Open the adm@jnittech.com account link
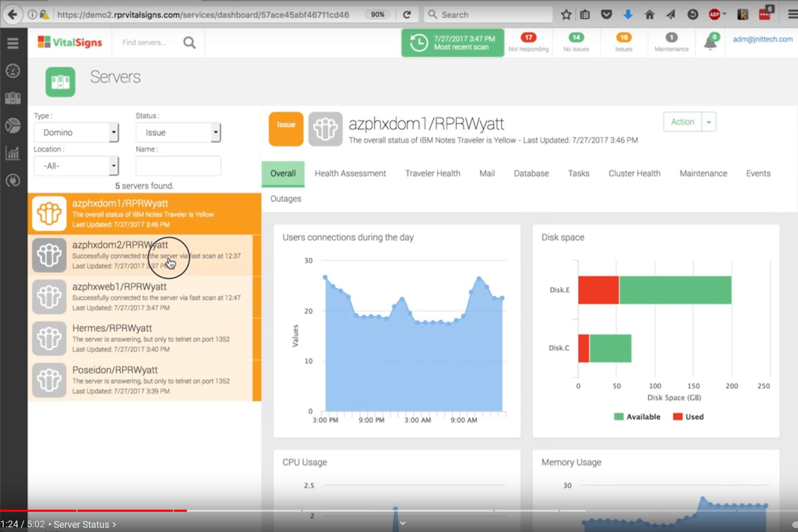The width and height of the screenshot is (798, 532). point(763,39)
